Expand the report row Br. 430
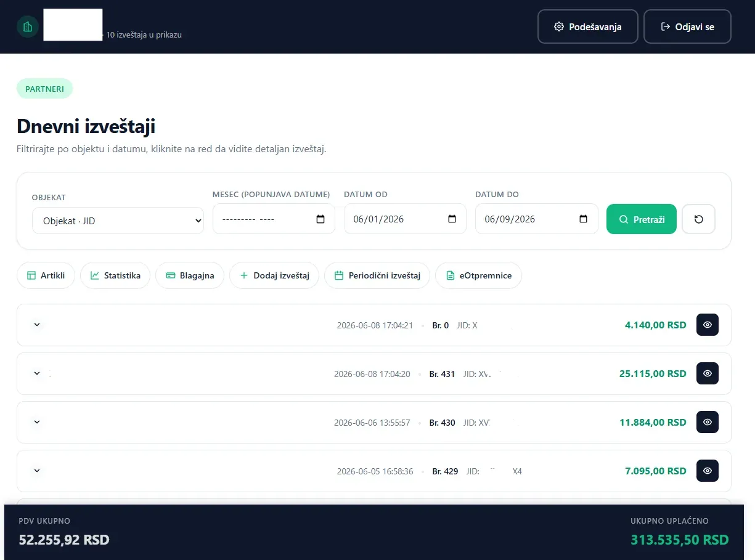Image resolution: width=755 pixels, height=560 pixels. tap(37, 422)
